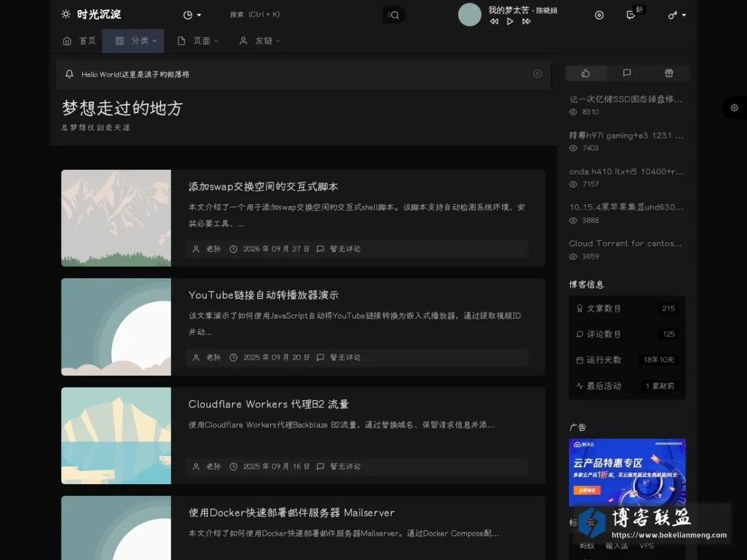This screenshot has height=560, width=747.
Task: Switch to the comments tab in sidebar
Action: pyautogui.click(x=627, y=73)
